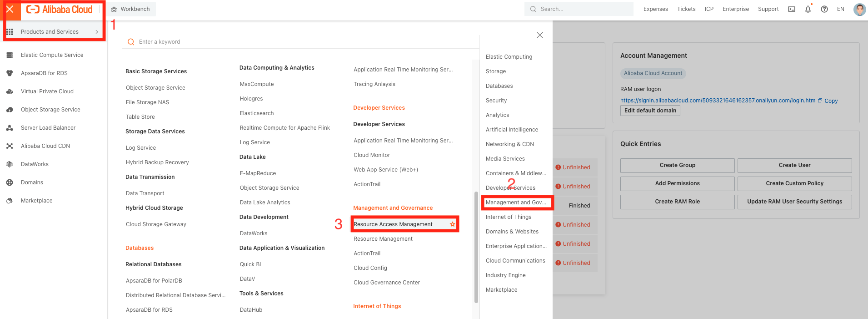Click the keyword search magnifier icon
Image resolution: width=868 pixels, height=319 pixels.
[131, 42]
